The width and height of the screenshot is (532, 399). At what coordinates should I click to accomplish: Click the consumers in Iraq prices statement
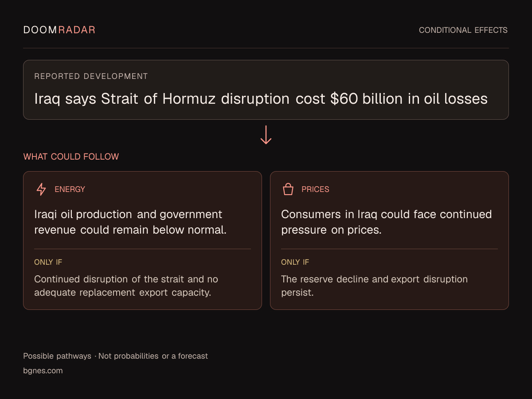387,222
